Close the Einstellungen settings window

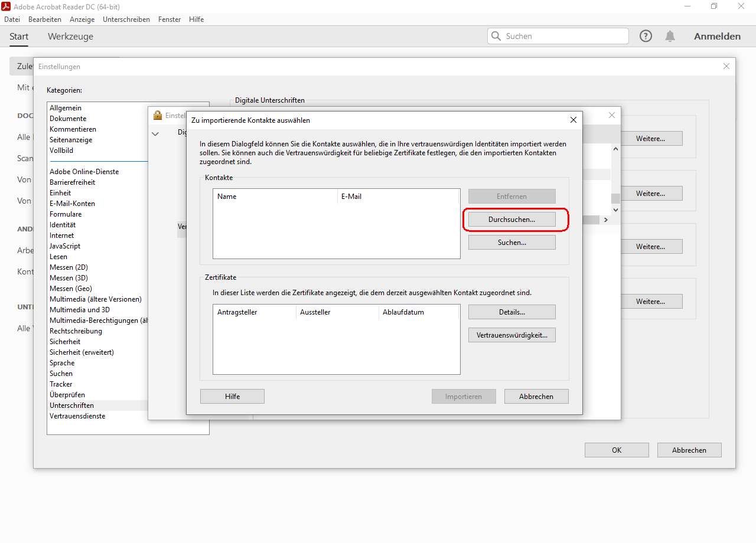pos(726,67)
